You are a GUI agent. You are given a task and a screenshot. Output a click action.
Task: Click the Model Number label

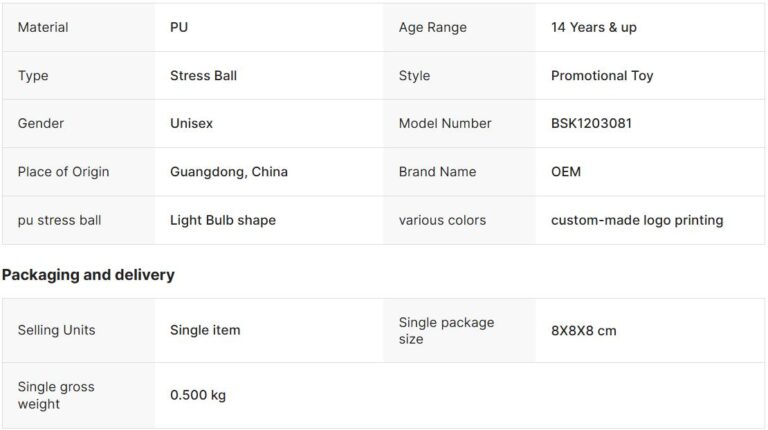pyautogui.click(x=445, y=123)
